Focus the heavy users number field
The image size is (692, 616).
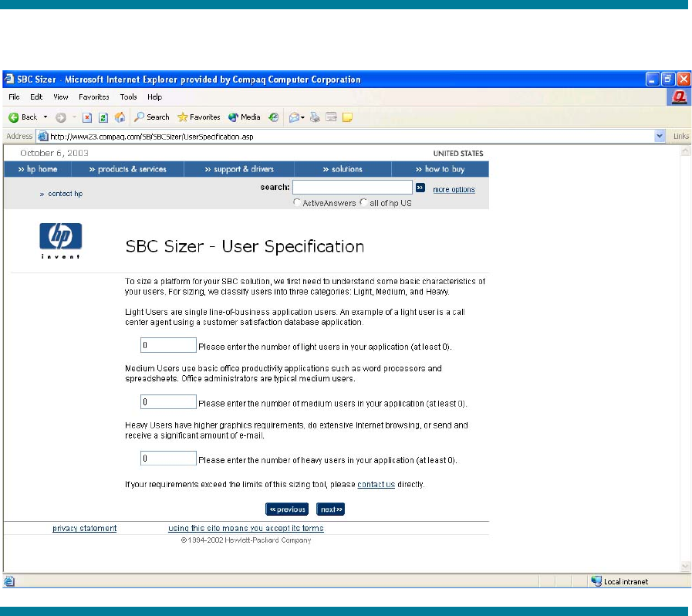click(x=168, y=458)
